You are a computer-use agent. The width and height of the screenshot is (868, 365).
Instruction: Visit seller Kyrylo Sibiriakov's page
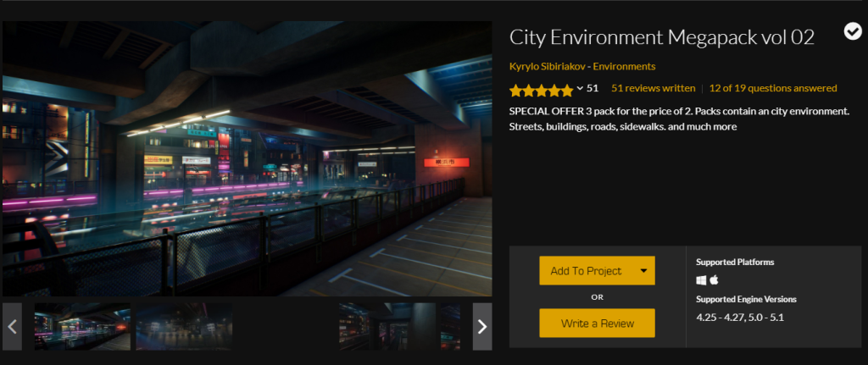(547, 66)
